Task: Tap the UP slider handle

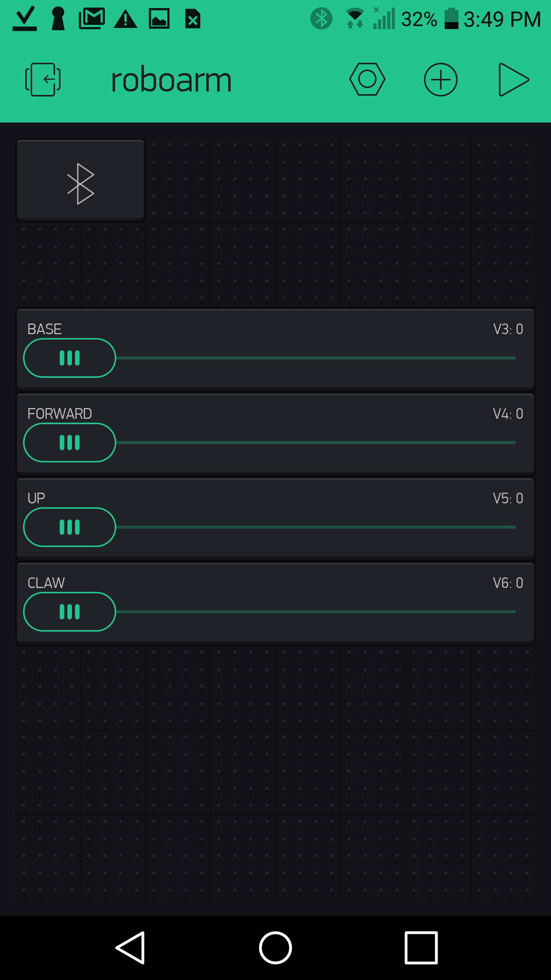Action: click(x=70, y=527)
